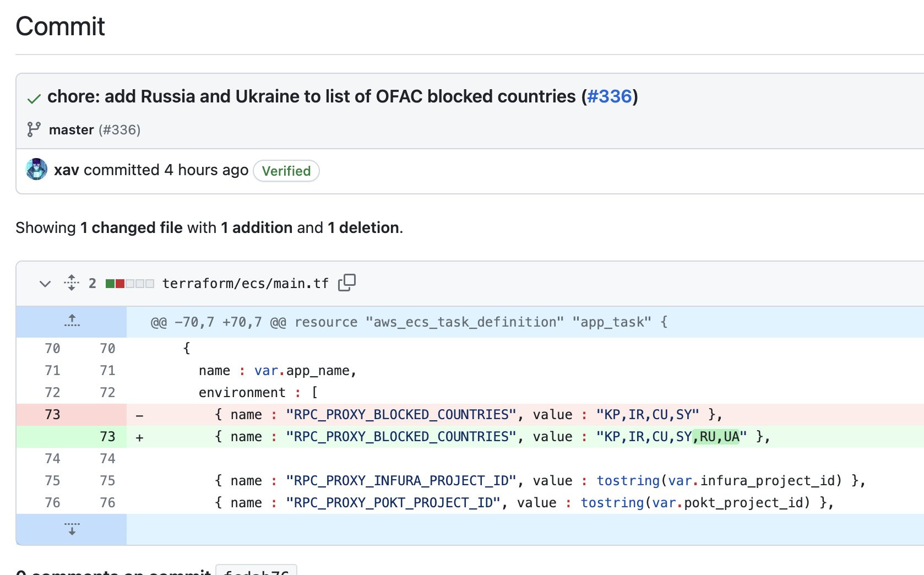Click "RPC_PROXY_POKT_PROJECT_ID" string
924x575 pixels.
point(393,503)
